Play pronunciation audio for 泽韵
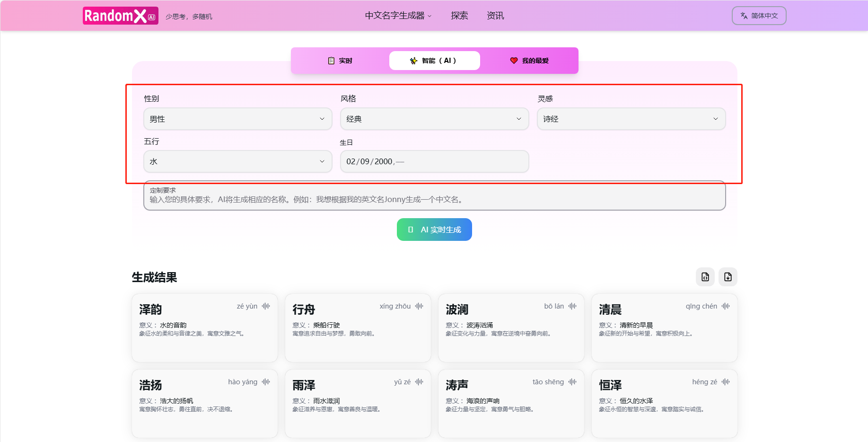 point(266,306)
